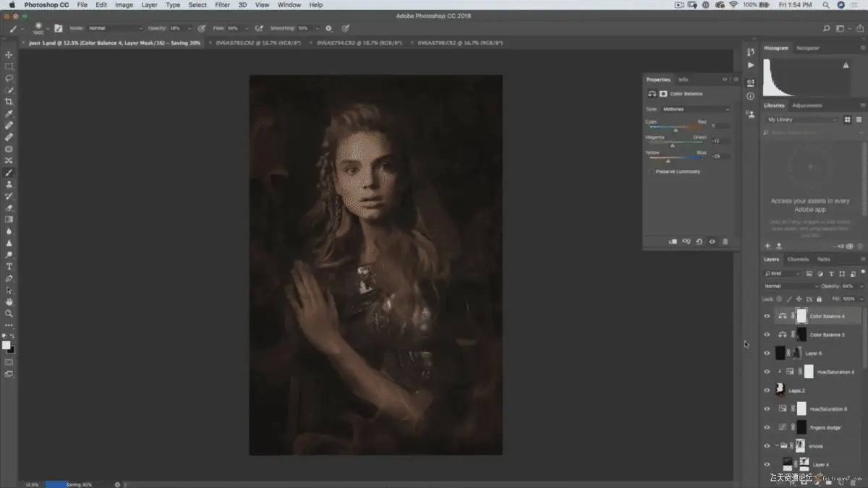Select the Lasso tool
The height and width of the screenshot is (488, 868).
9,78
